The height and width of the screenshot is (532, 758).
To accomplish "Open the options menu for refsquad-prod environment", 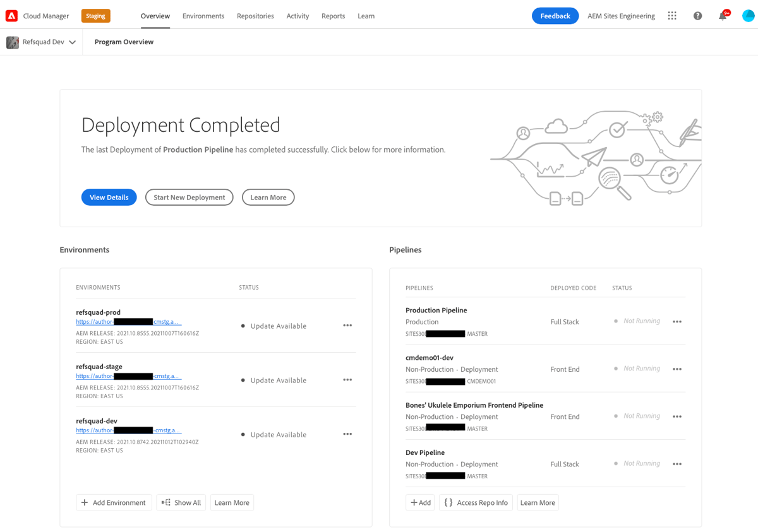I will pyautogui.click(x=347, y=325).
